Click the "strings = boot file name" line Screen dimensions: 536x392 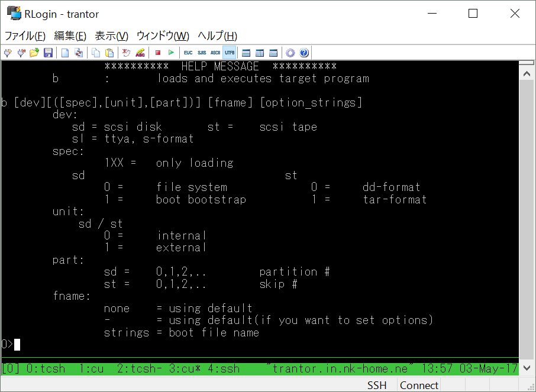tap(182, 332)
